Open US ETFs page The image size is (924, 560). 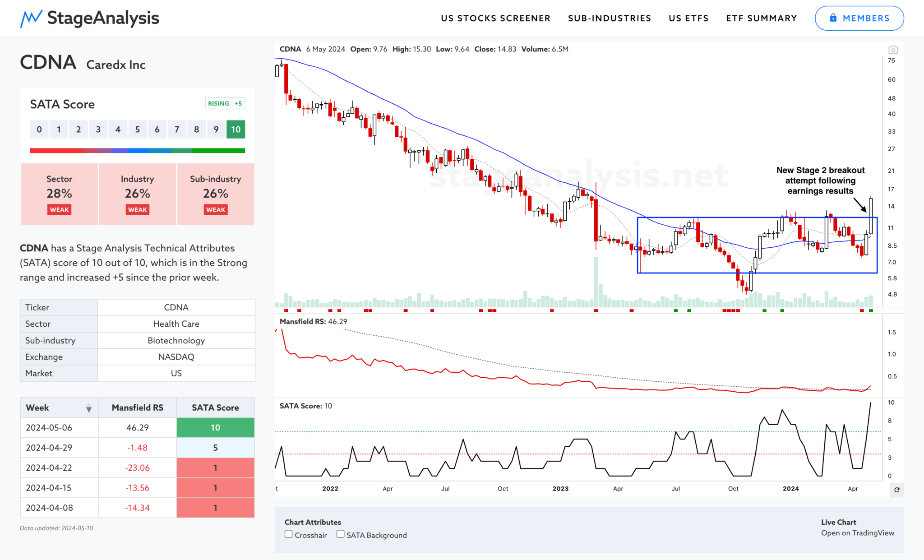688,19
